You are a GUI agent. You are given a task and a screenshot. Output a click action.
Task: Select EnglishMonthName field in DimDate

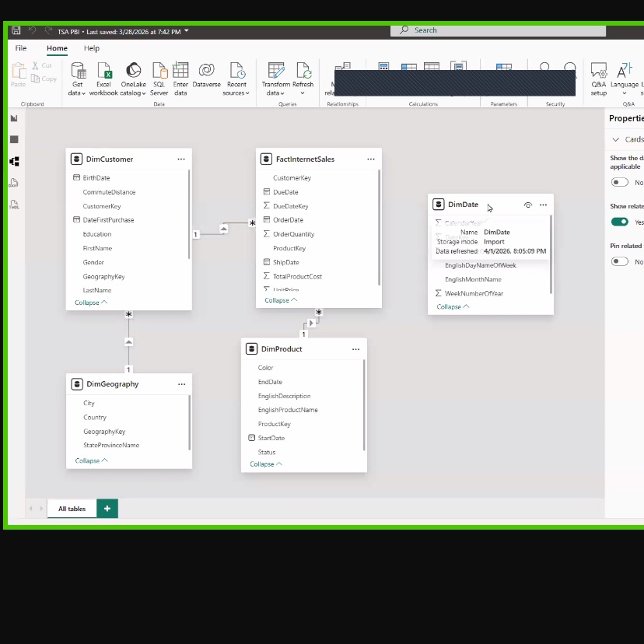point(473,279)
